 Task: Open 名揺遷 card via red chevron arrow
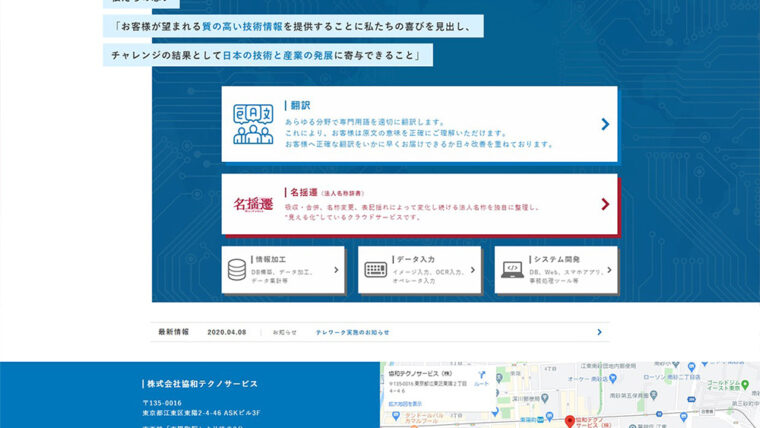605,204
